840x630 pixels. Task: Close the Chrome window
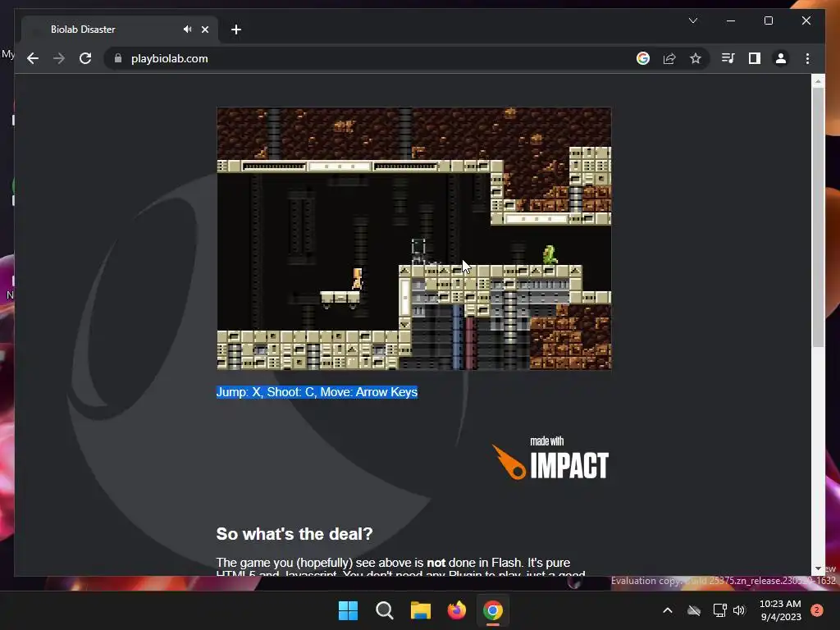(806, 21)
